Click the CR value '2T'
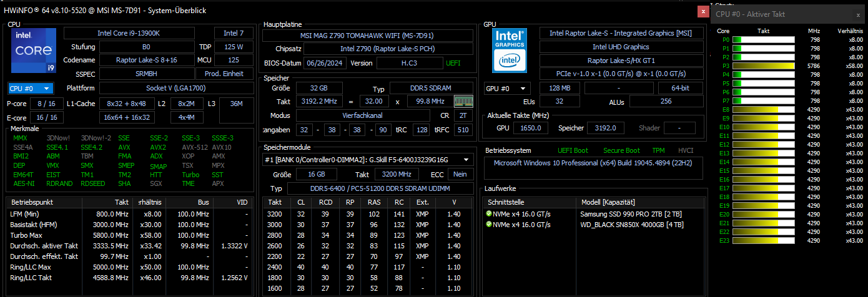The height and width of the screenshot is (297, 868). (462, 115)
